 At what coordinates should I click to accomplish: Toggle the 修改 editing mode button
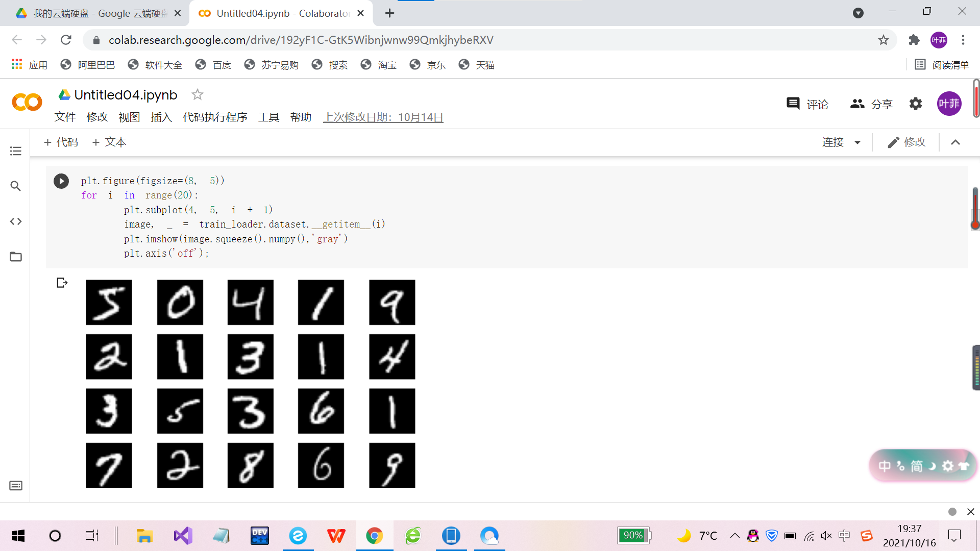click(x=906, y=142)
